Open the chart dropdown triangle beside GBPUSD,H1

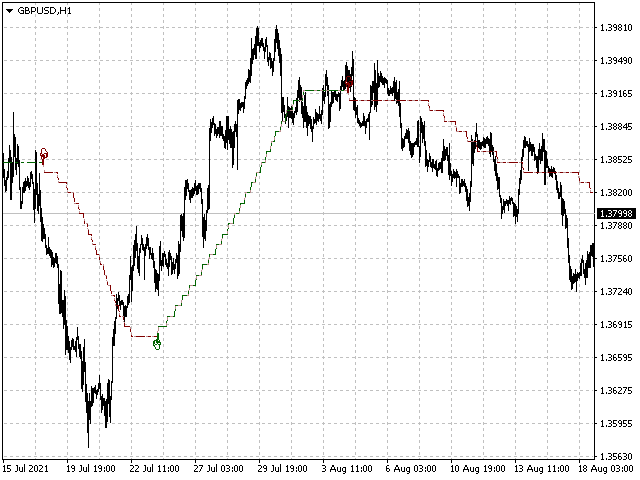click(x=9, y=11)
